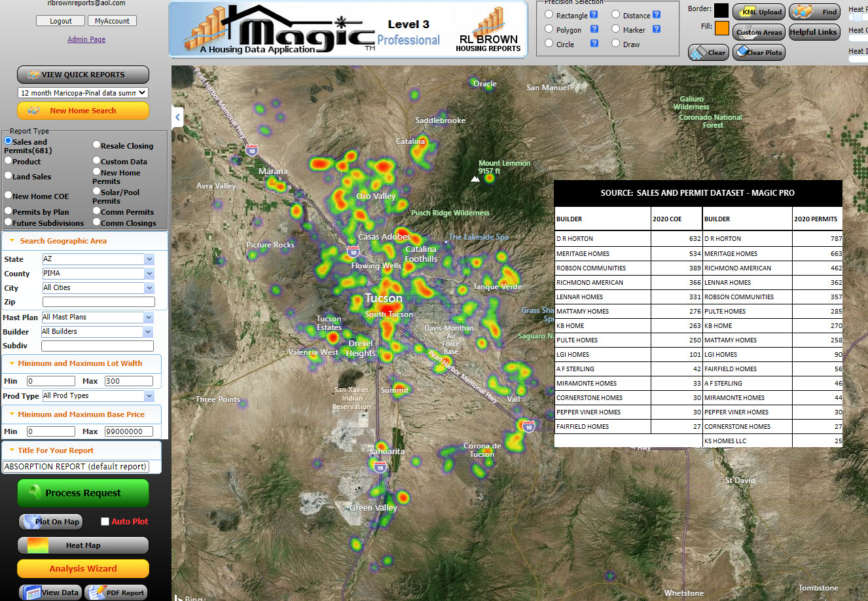This screenshot has width=868, height=601.
Task: Click the blue help icon beside Distance
Action: 657,14
